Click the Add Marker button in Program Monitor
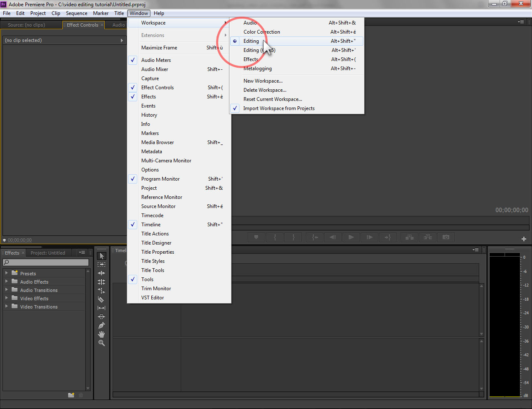 click(256, 237)
